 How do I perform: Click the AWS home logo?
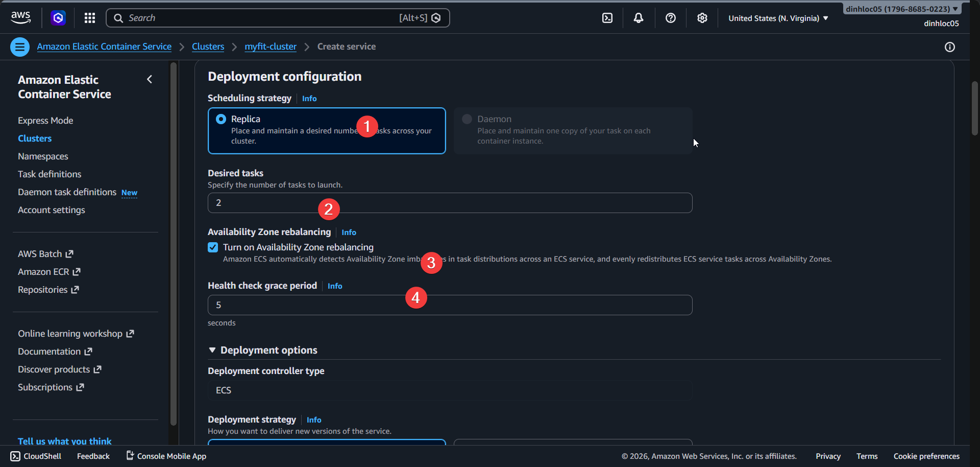20,17
